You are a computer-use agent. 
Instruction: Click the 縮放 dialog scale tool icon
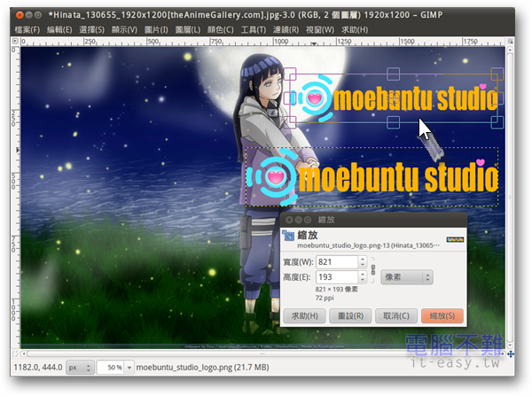pos(287,235)
